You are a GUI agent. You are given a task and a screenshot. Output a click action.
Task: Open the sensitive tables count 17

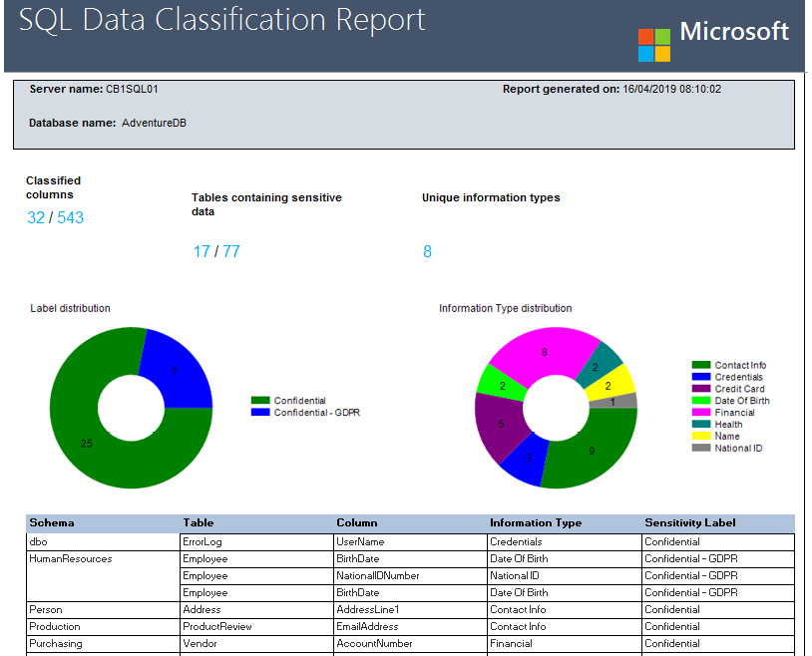pos(203,251)
